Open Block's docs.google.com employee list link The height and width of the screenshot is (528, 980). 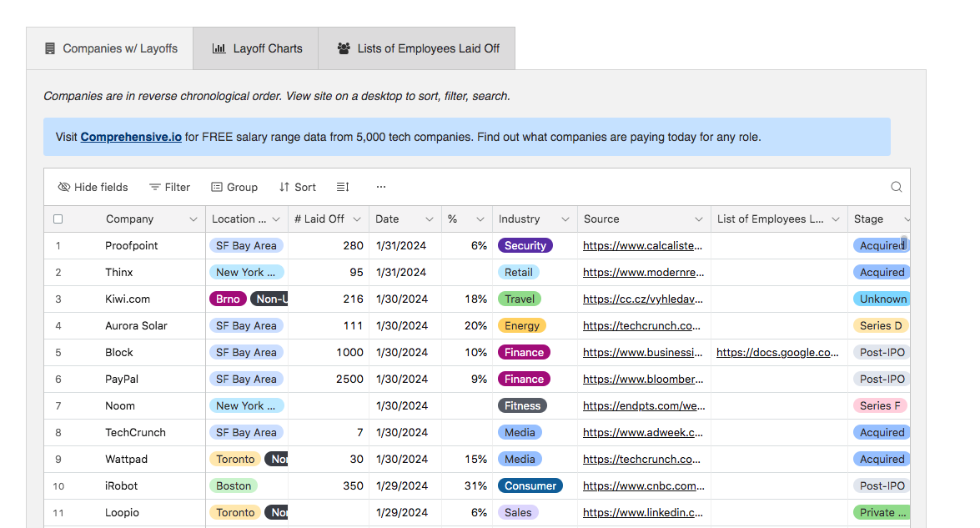point(777,353)
